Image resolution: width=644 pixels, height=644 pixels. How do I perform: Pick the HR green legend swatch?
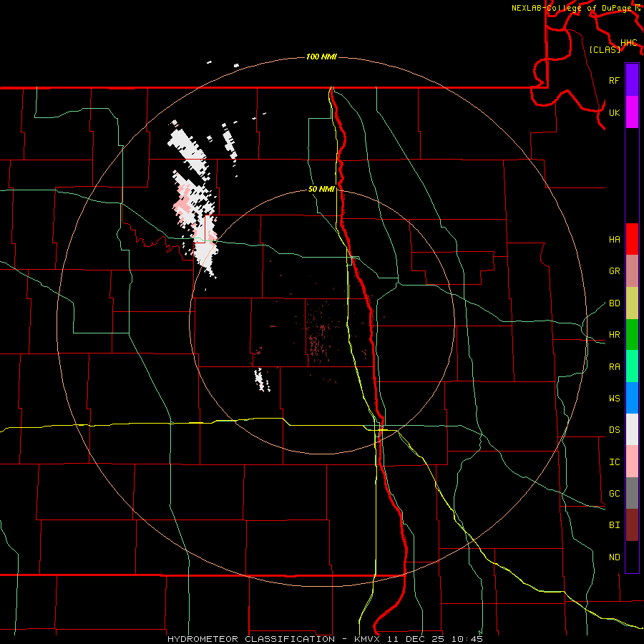tap(632, 334)
